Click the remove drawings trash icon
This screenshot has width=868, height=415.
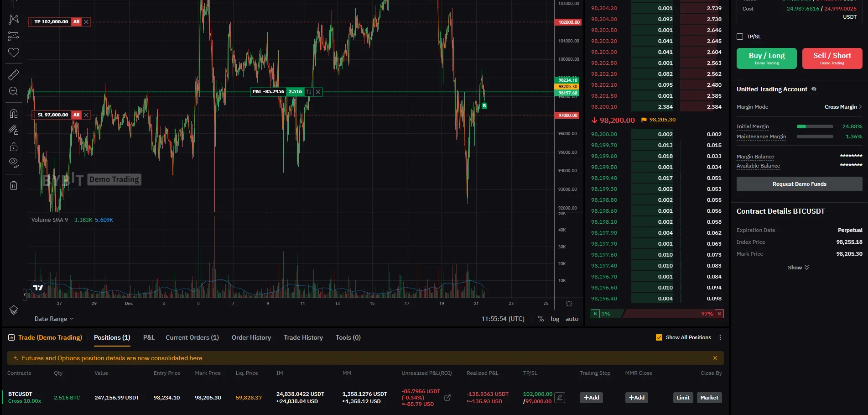coord(14,185)
